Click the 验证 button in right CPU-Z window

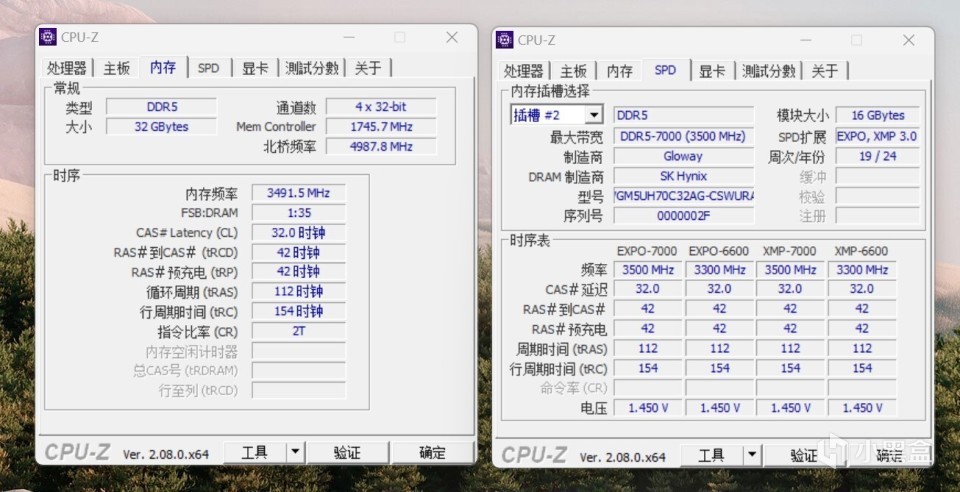tap(804, 456)
